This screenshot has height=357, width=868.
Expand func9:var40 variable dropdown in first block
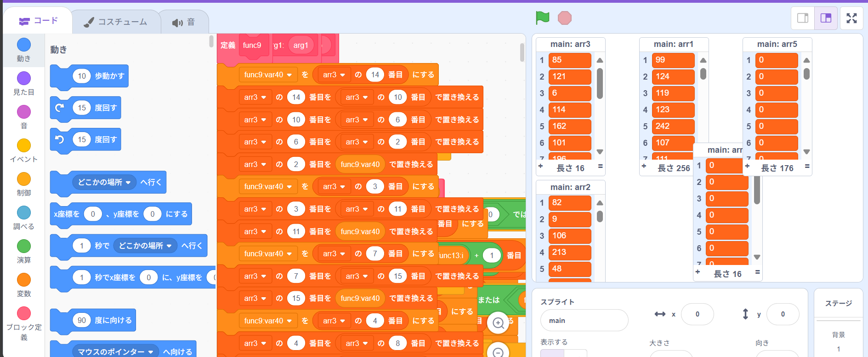coord(268,75)
